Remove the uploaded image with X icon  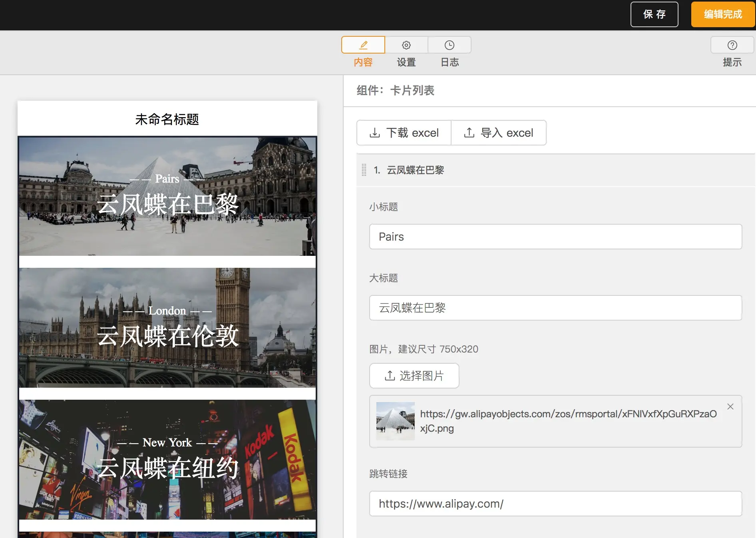(730, 406)
